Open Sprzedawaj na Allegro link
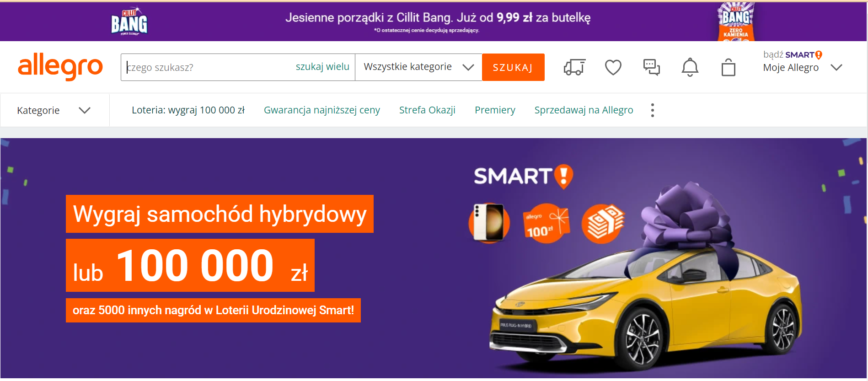The image size is (868, 381). (584, 110)
